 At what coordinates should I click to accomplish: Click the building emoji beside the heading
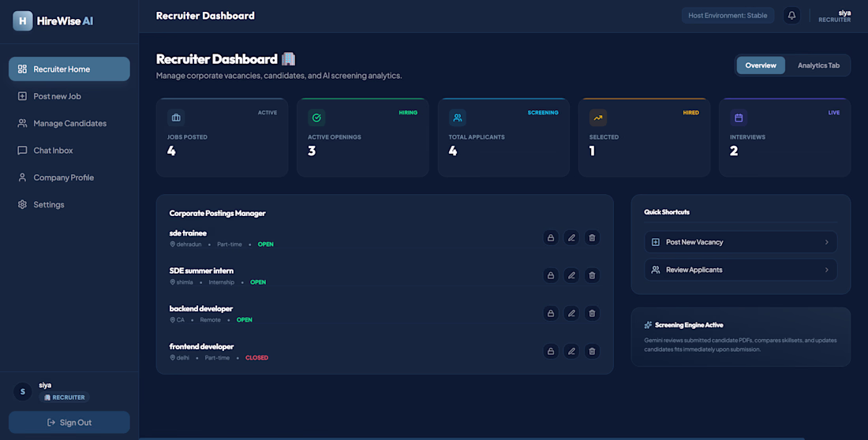(288, 58)
